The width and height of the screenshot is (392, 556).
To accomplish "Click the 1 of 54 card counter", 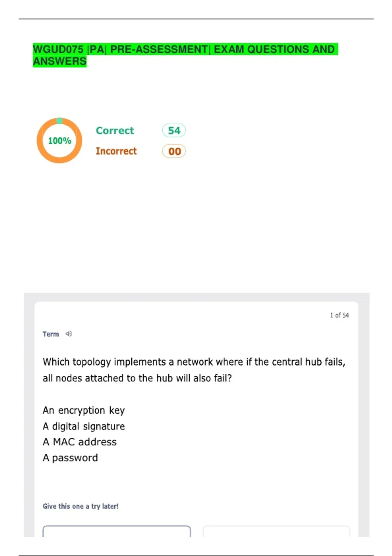I will 339,315.
